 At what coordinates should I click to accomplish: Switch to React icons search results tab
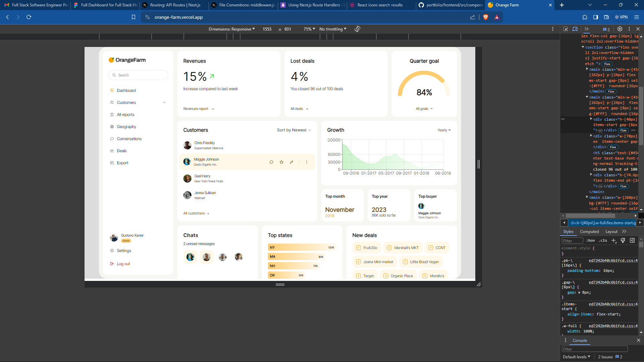pos(381,5)
